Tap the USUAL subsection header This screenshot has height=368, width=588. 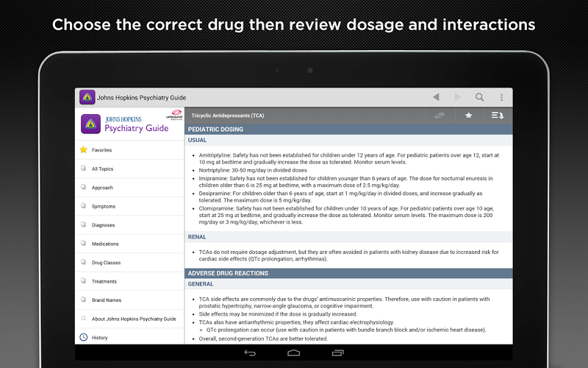(348, 140)
